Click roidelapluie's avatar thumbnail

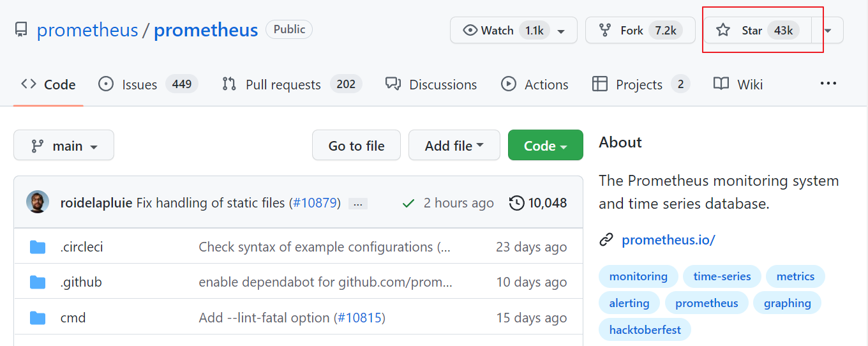[x=38, y=203]
